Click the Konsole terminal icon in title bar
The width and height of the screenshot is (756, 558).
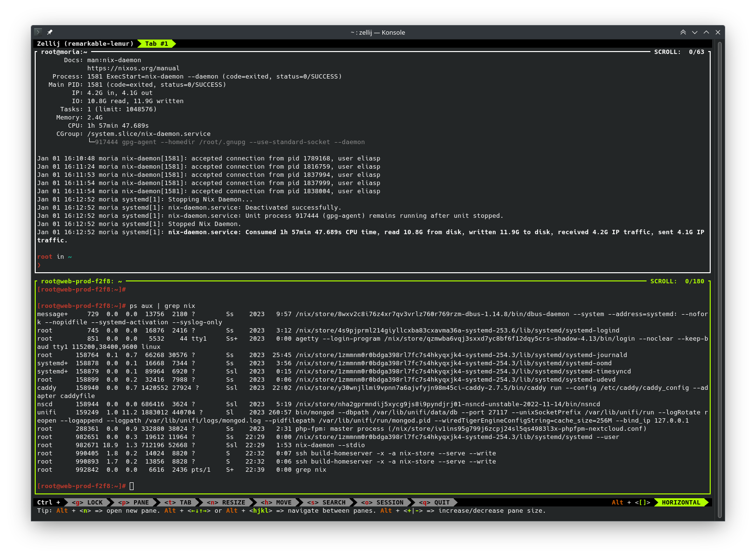pyautogui.click(x=38, y=32)
